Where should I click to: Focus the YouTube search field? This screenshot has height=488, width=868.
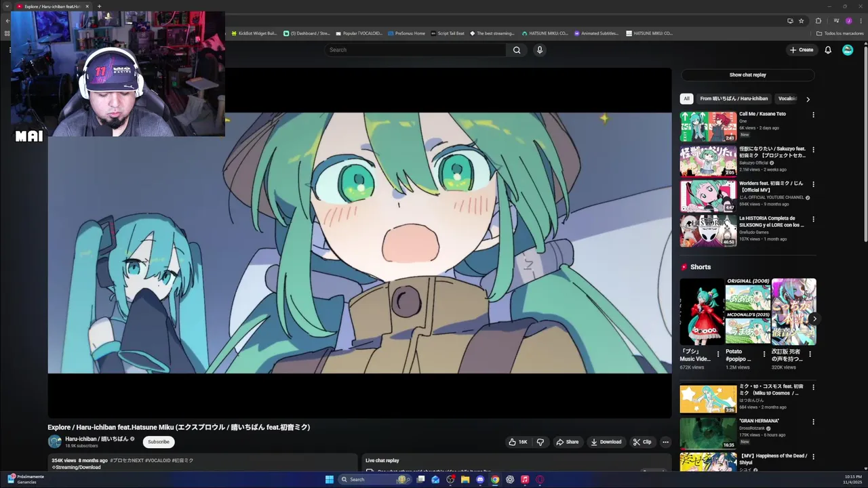click(416, 49)
